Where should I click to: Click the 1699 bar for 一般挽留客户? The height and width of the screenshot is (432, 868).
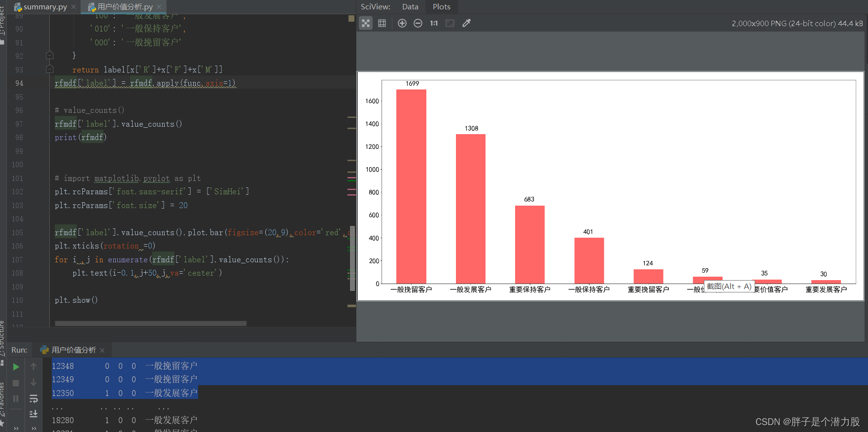[x=411, y=186]
